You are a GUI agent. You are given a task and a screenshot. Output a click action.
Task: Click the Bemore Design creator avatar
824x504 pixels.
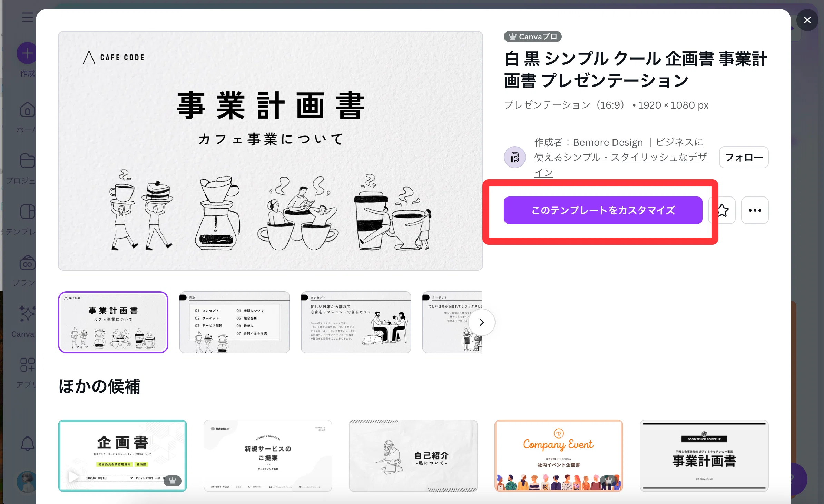514,157
